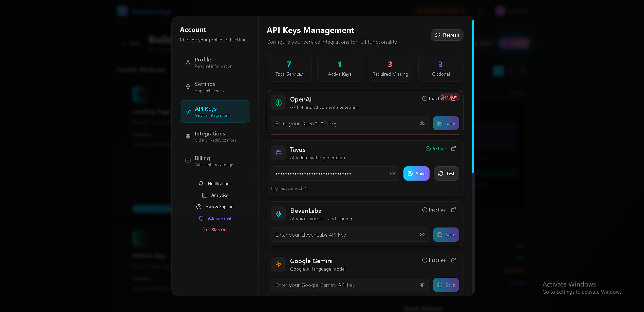Click the ElevenLabs microphone service icon

click(x=279, y=214)
